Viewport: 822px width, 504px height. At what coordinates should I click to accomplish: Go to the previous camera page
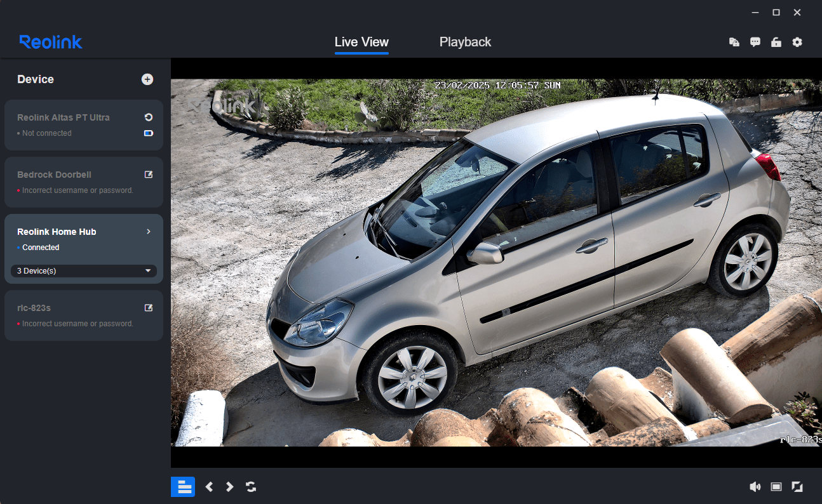click(x=209, y=487)
